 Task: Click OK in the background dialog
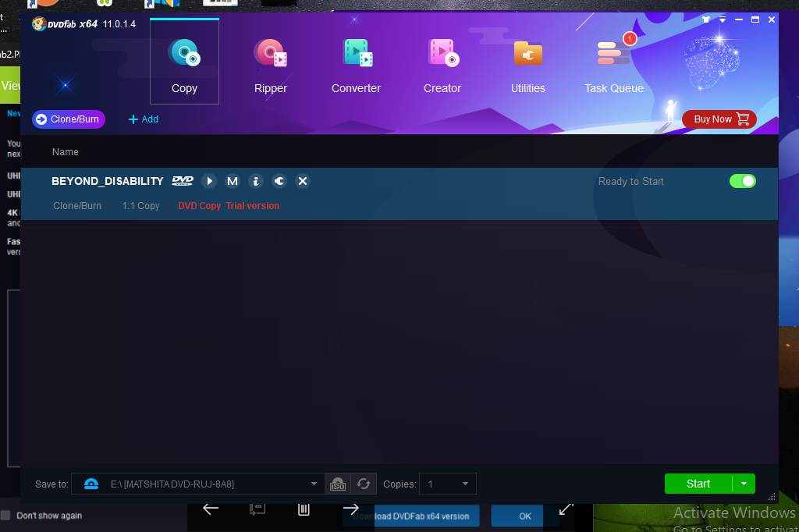click(x=517, y=516)
